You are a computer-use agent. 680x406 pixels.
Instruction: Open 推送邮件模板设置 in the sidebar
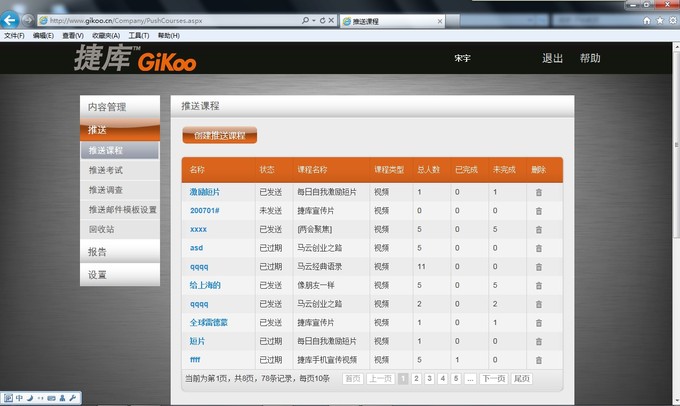click(120, 210)
